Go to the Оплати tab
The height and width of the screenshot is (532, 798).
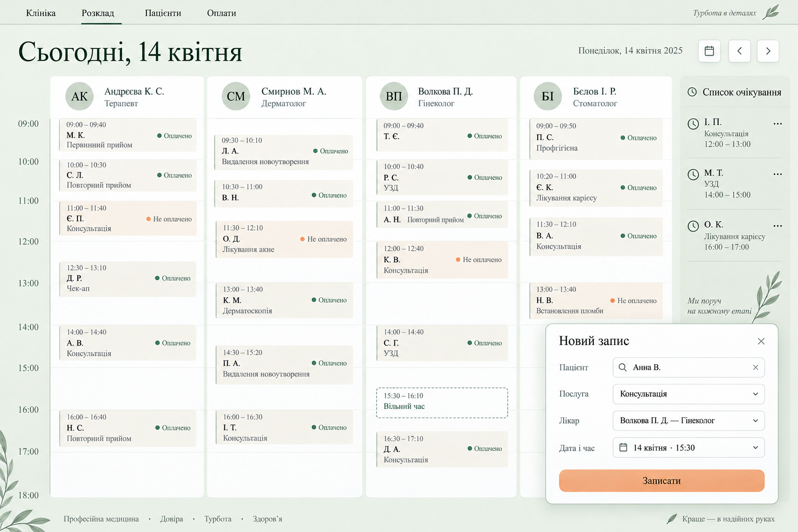222,13
